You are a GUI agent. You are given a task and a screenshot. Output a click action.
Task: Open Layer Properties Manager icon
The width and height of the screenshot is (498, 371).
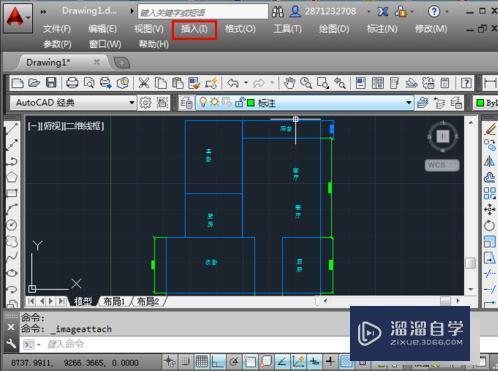tap(187, 103)
